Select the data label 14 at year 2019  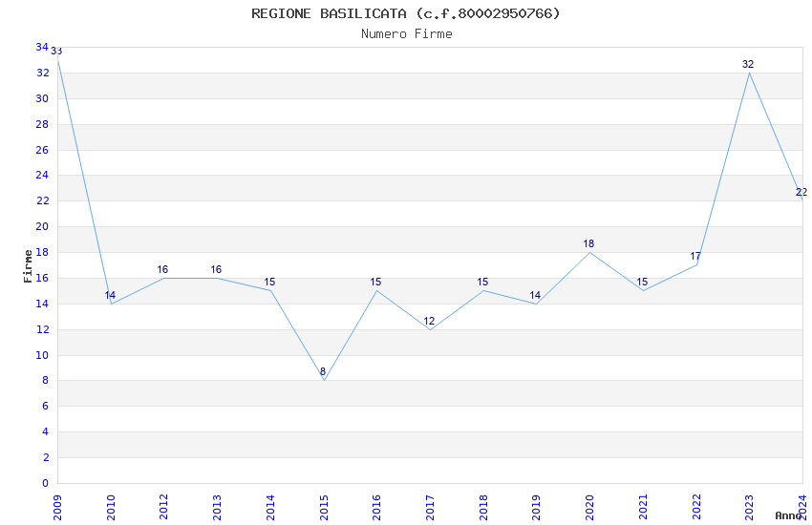click(535, 295)
